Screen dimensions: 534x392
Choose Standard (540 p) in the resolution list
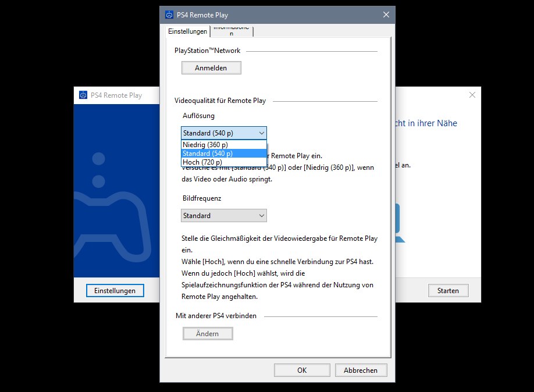point(224,154)
